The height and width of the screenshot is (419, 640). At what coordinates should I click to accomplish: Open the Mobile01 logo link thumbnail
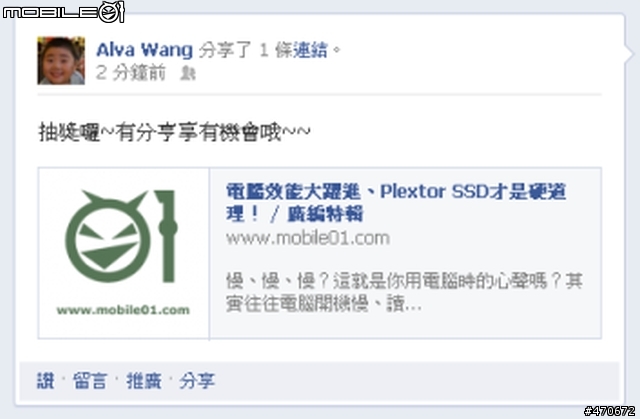pyautogui.click(x=124, y=253)
